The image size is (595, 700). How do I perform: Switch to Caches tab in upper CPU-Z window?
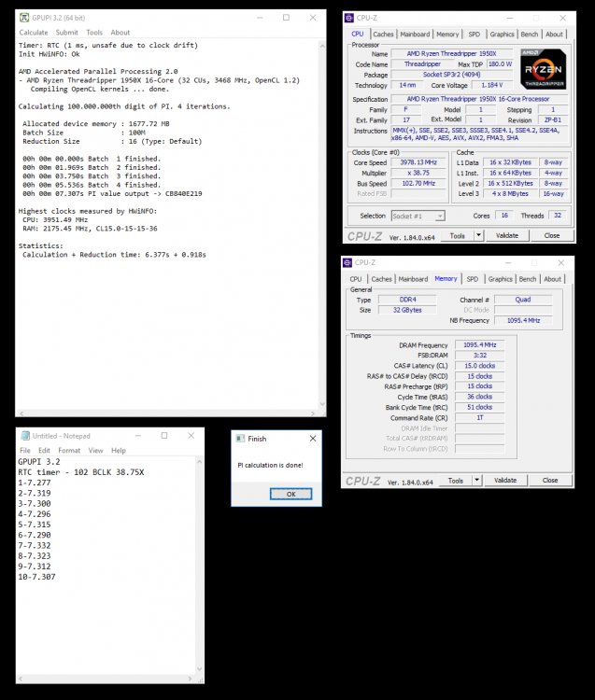coord(383,35)
